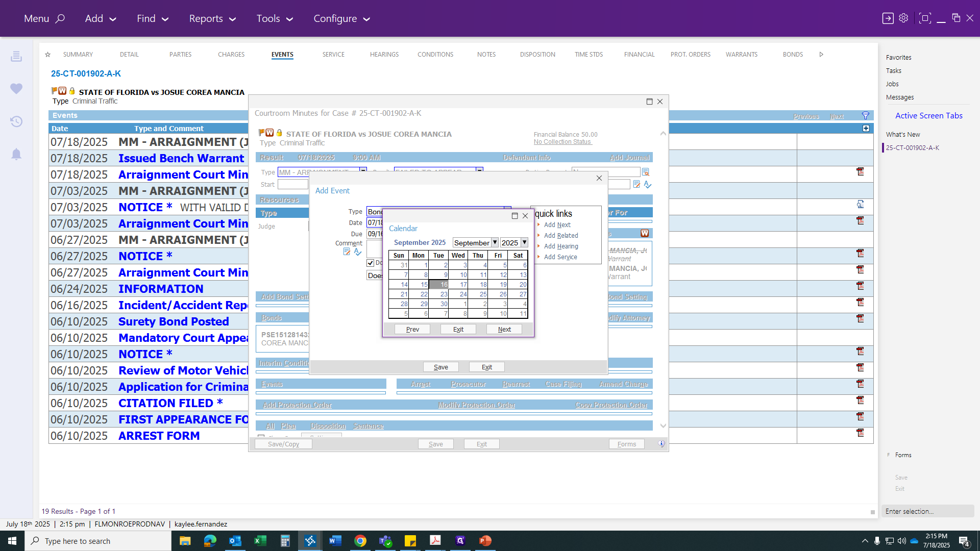Open PDF for Arraignment Court Minutes 07/18/2025

click(860, 172)
